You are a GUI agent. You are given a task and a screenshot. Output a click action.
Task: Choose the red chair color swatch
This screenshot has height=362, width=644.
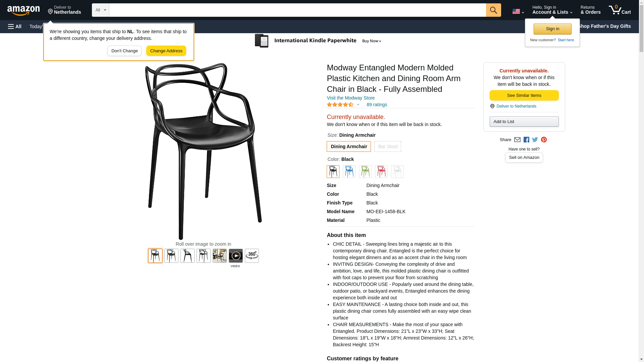tap(381, 172)
